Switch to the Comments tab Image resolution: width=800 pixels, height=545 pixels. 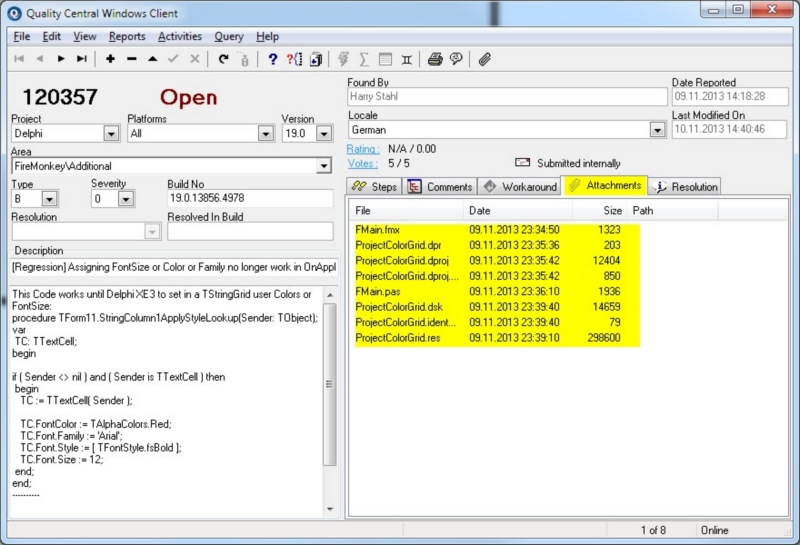[x=440, y=187]
